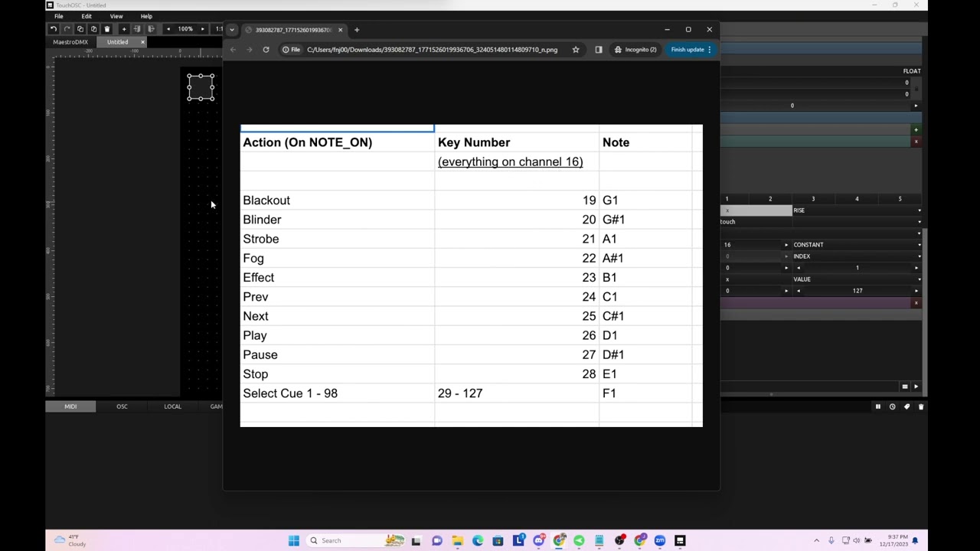Go back in Chrome navigation
This screenshot has height=551, width=980.
click(x=234, y=50)
